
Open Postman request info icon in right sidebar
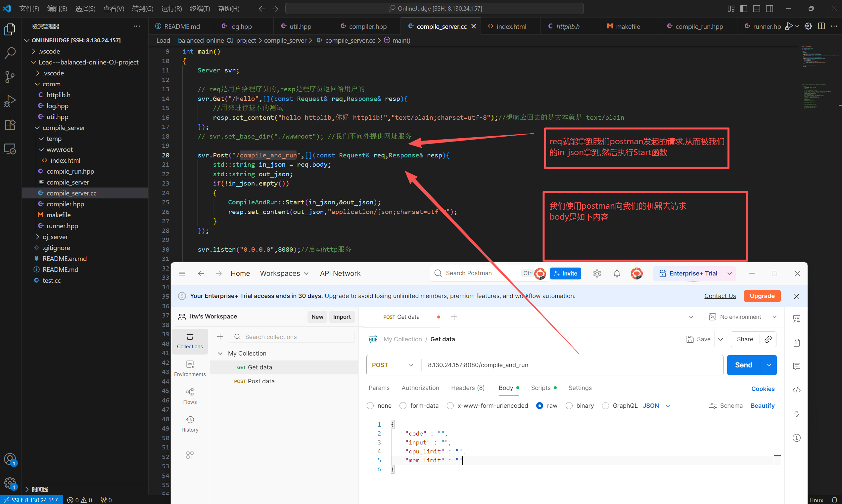[x=796, y=438]
